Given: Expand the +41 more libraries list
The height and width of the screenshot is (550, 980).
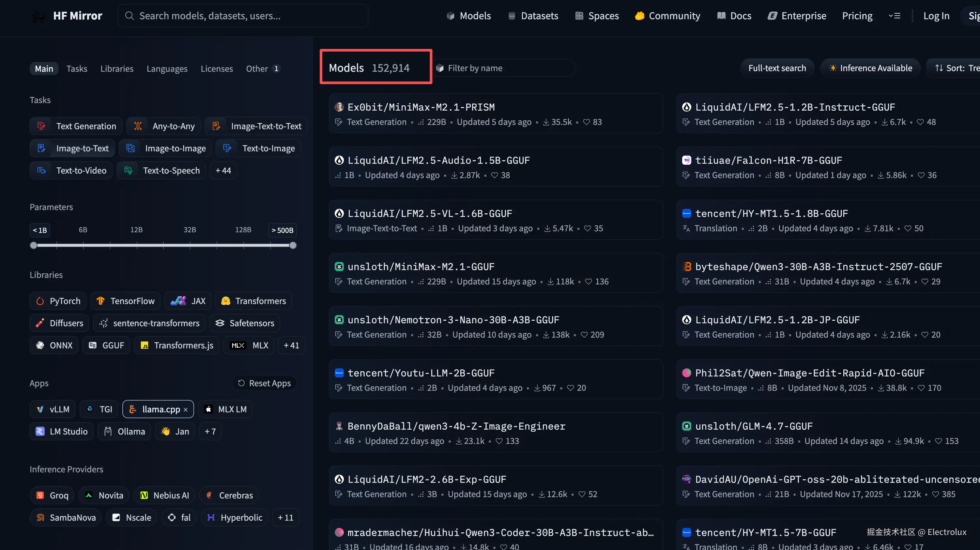Looking at the screenshot, I should coord(291,345).
